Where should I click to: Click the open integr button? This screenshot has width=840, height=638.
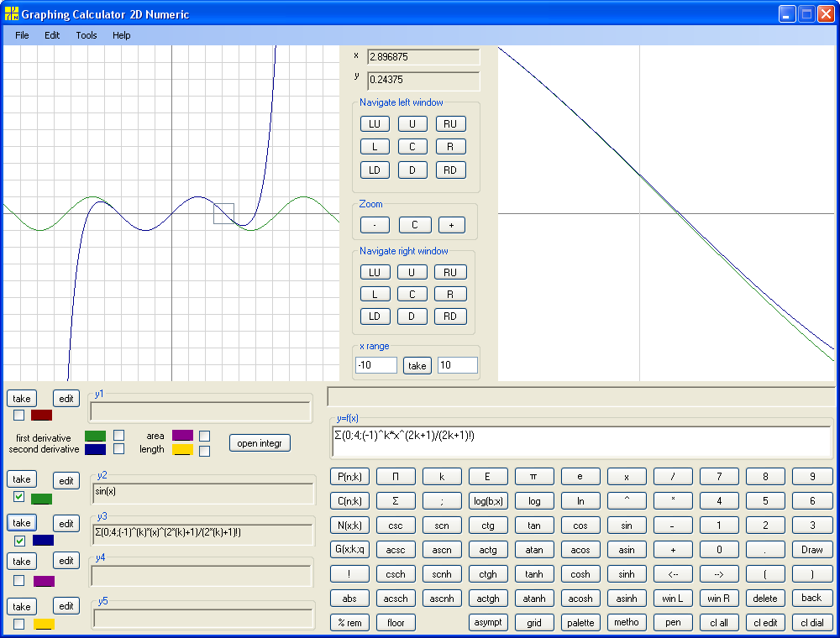(x=260, y=443)
